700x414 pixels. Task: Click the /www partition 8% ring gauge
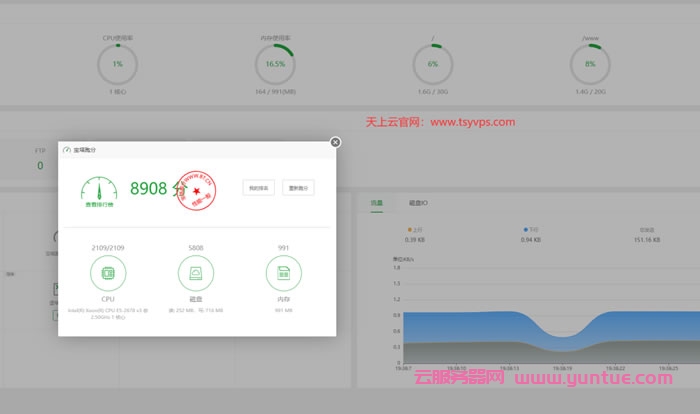[x=590, y=64]
